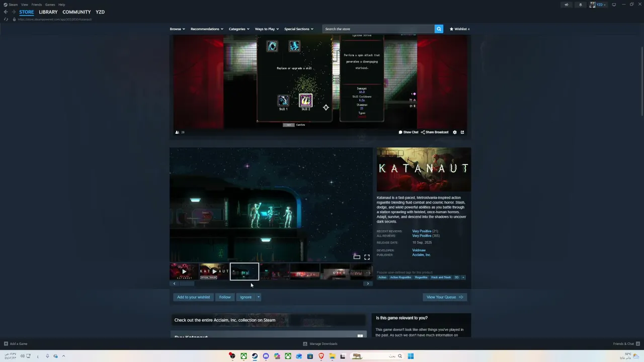Click the Roguelite tag
644x362 pixels.
[x=421, y=278]
